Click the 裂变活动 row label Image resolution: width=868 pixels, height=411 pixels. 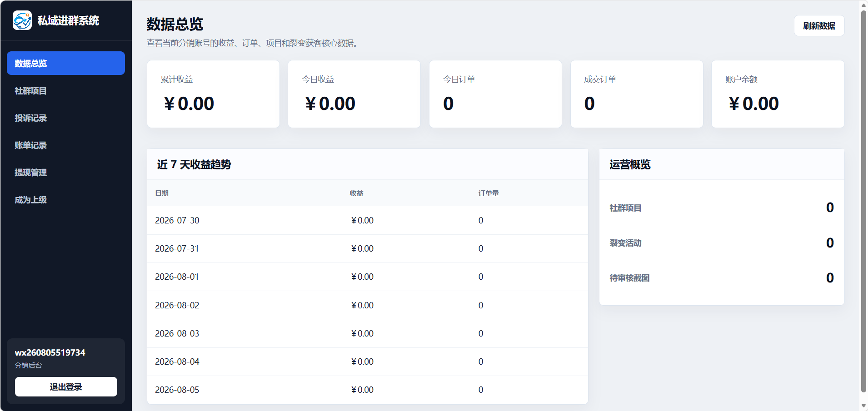point(625,243)
